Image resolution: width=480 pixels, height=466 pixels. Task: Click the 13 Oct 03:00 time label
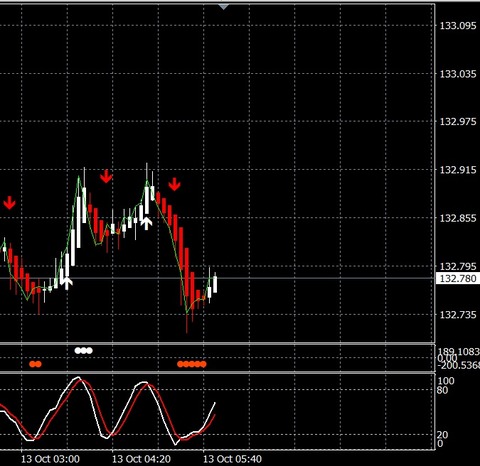tap(50, 459)
